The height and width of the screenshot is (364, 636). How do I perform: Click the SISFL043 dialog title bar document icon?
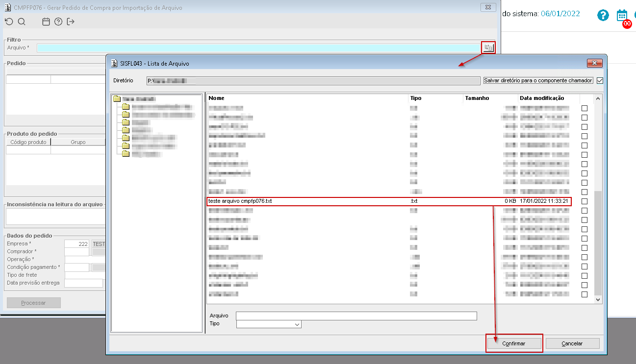(x=114, y=63)
